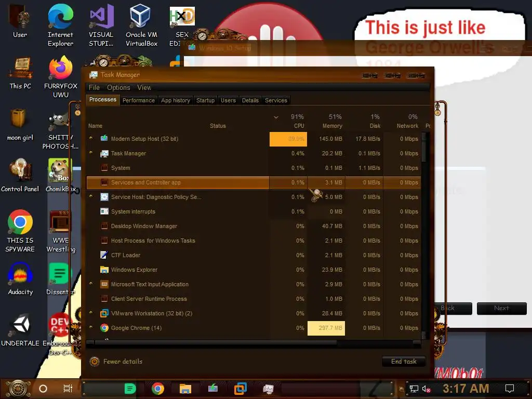Expand Service Host: Diagnostic Policy row
Viewport: 532px width, 399px height.
click(x=90, y=196)
